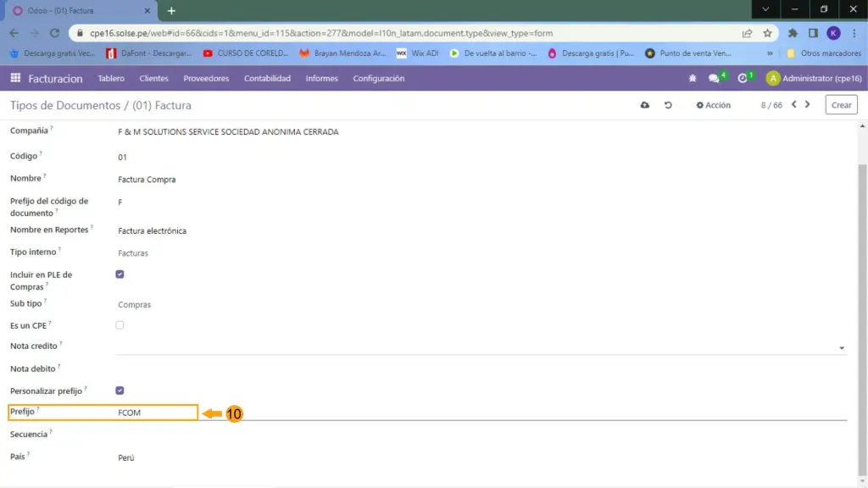Screen dimensions: 868x488
Task: Open the conversations chat icon
Action: click(x=714, y=79)
